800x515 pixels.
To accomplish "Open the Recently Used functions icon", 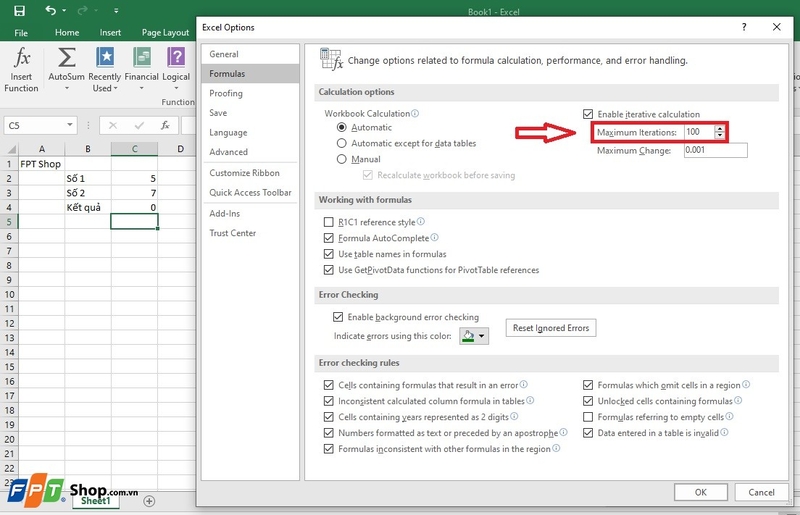I will coord(105,57).
